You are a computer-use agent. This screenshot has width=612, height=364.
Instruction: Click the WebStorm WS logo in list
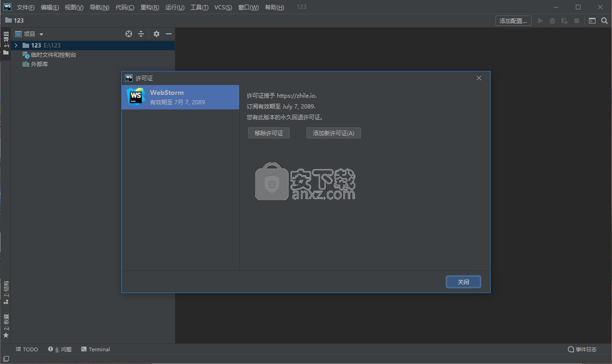(x=136, y=97)
